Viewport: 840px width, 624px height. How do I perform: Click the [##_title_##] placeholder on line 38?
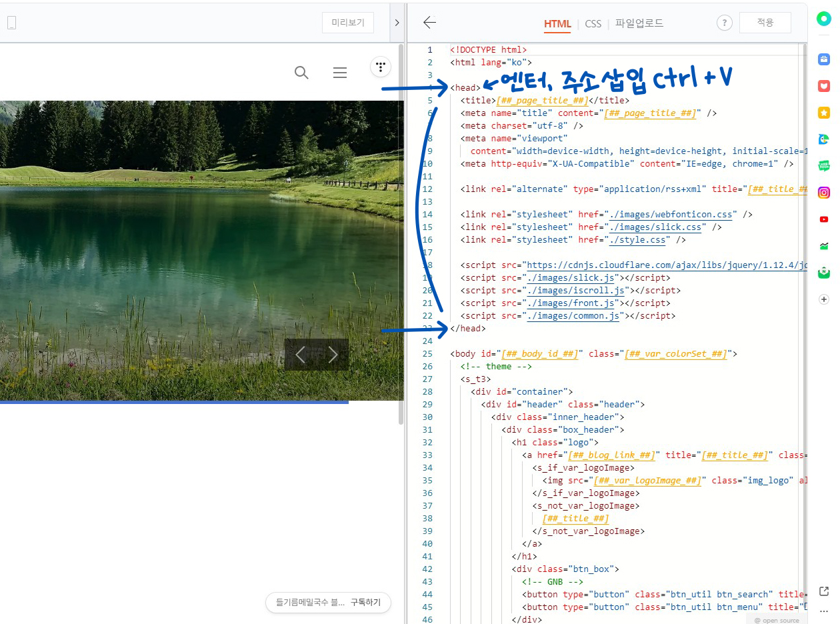point(576,519)
